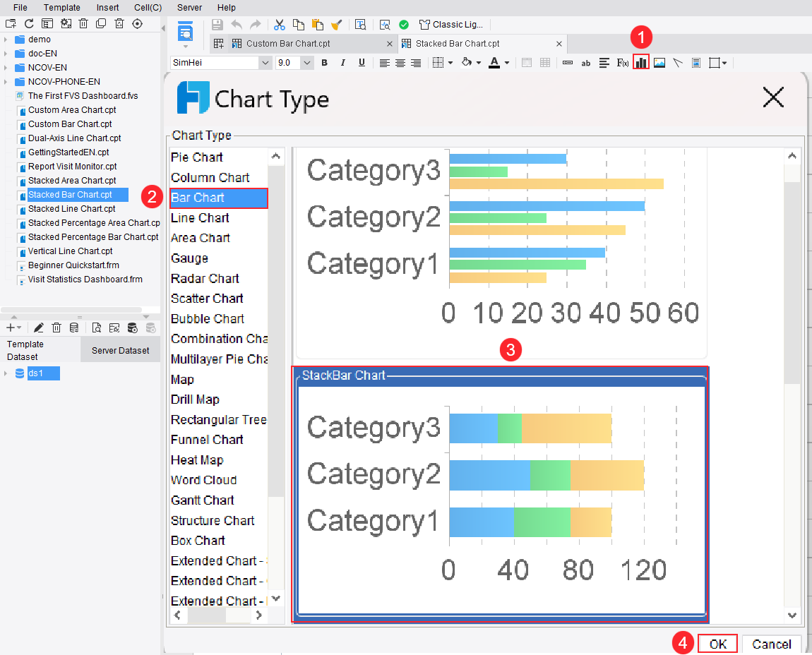
Task: Refresh the file tree
Action: tap(29, 23)
